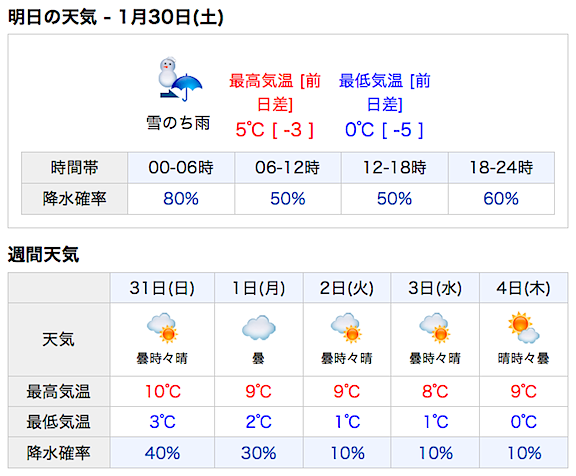Select the 60% precipitation cell
The image size is (576, 476).
[x=501, y=199]
